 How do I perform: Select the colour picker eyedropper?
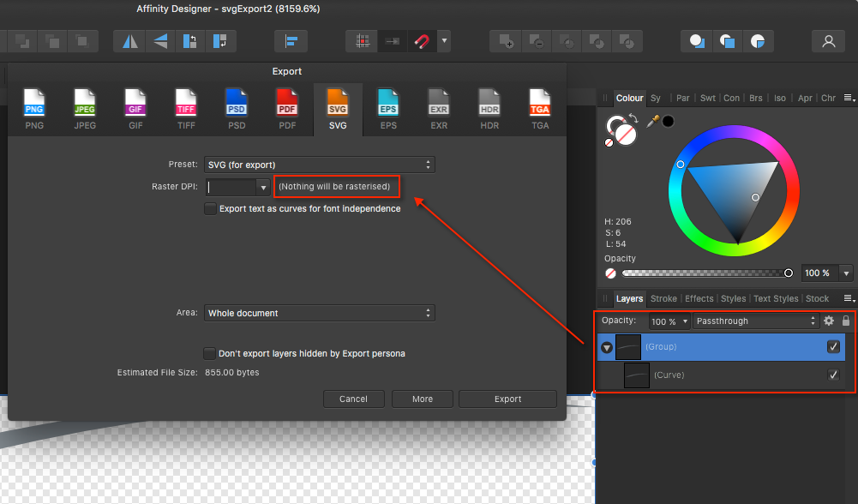652,122
